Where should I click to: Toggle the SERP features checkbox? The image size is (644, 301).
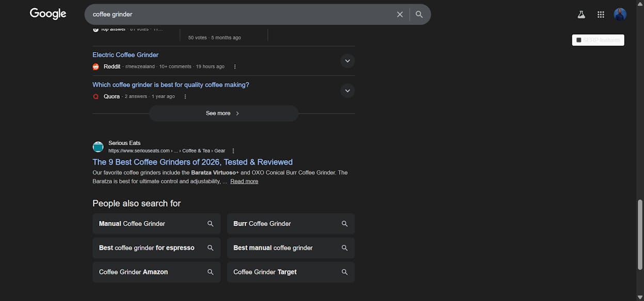tap(579, 40)
